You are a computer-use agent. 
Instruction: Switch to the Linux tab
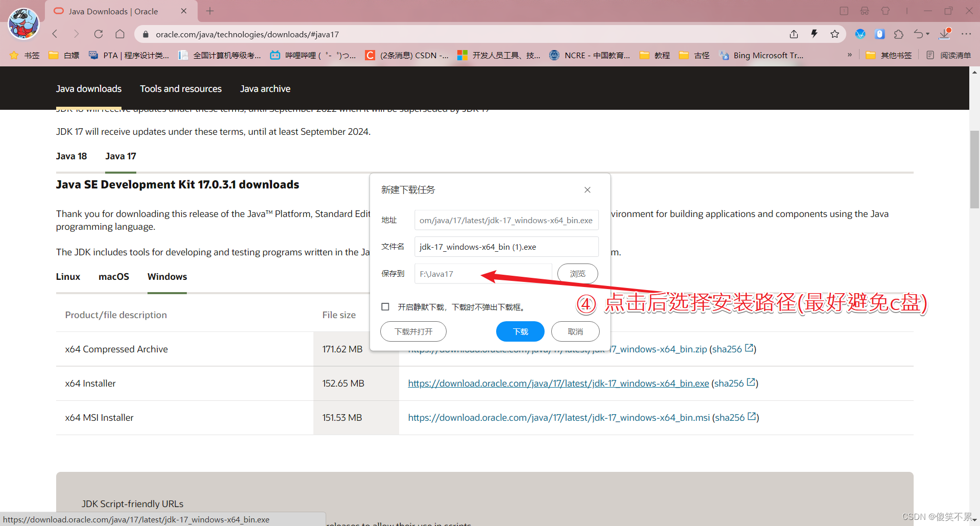(x=68, y=277)
